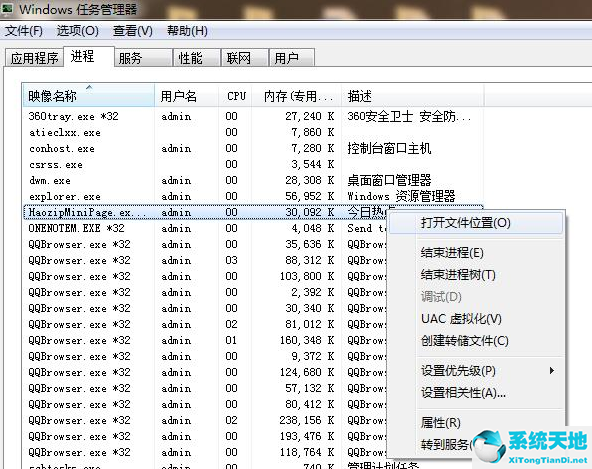The image size is (592, 469).
Task: Select QQBrowser.exe row using 124,680 K
Action: pyautogui.click(x=206, y=372)
